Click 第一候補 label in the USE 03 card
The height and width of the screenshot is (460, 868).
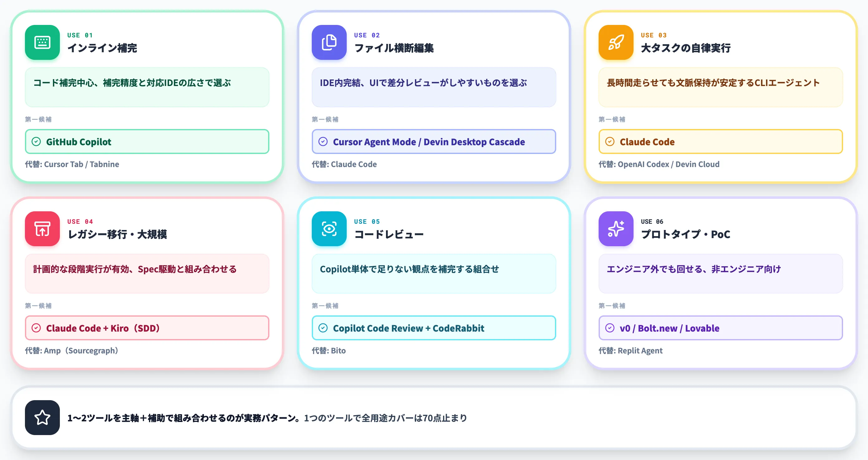(612, 119)
